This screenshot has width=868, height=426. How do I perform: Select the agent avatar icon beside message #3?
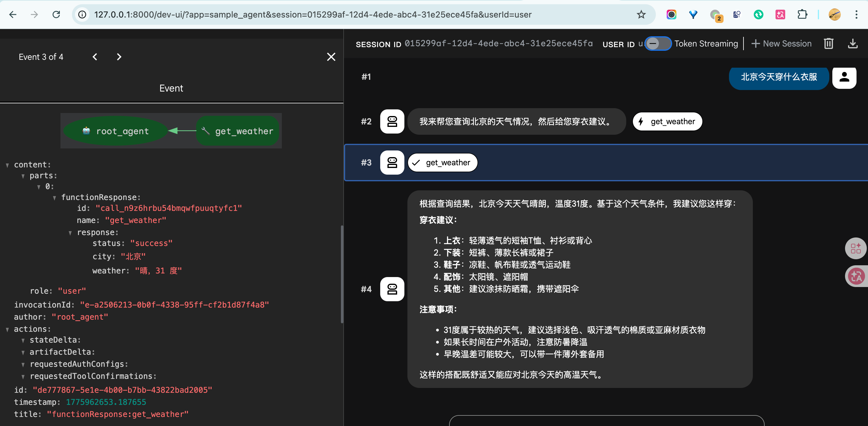click(x=392, y=162)
